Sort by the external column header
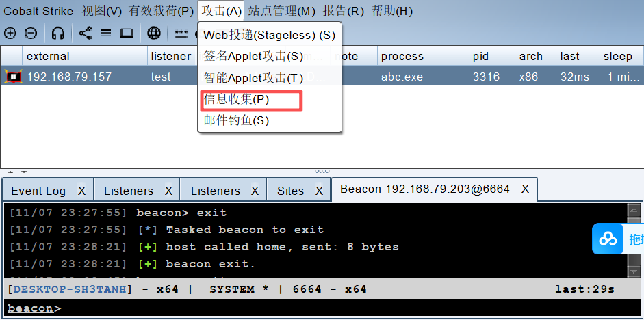644x320 pixels. click(85, 56)
